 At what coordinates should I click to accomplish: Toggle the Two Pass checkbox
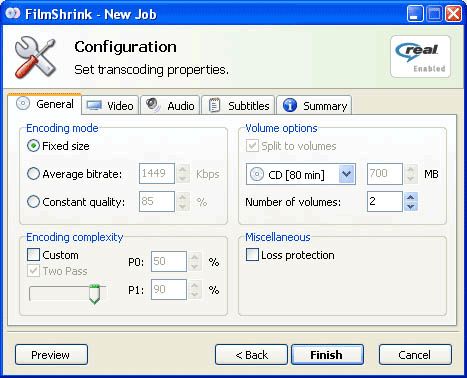33,270
